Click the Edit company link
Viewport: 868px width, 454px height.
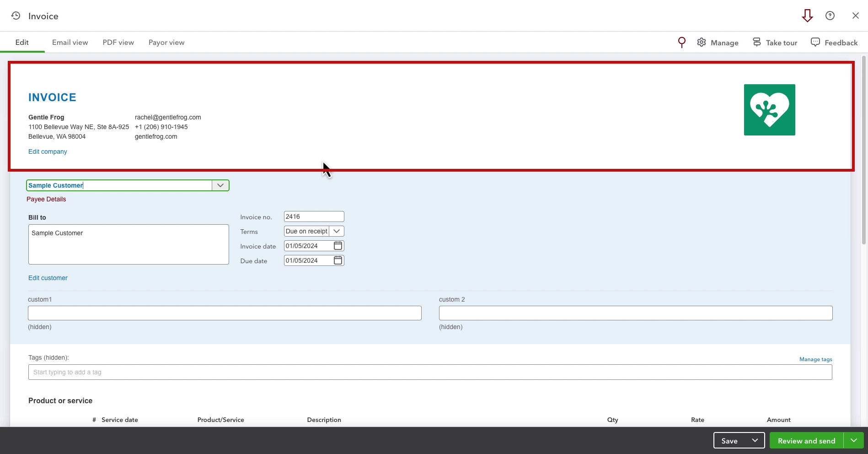point(48,151)
